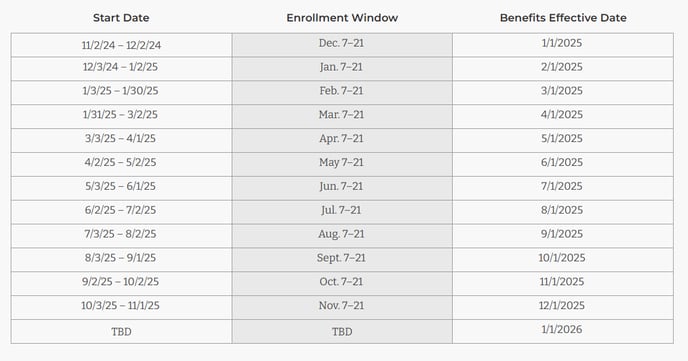
Task: Select the 3/1/2025 benefits effective date
Action: point(562,91)
